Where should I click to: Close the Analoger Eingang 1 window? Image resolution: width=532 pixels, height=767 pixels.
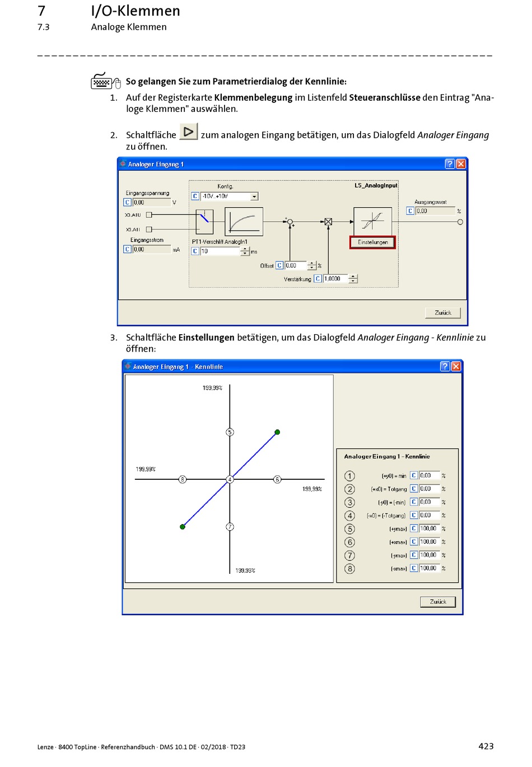(x=461, y=163)
